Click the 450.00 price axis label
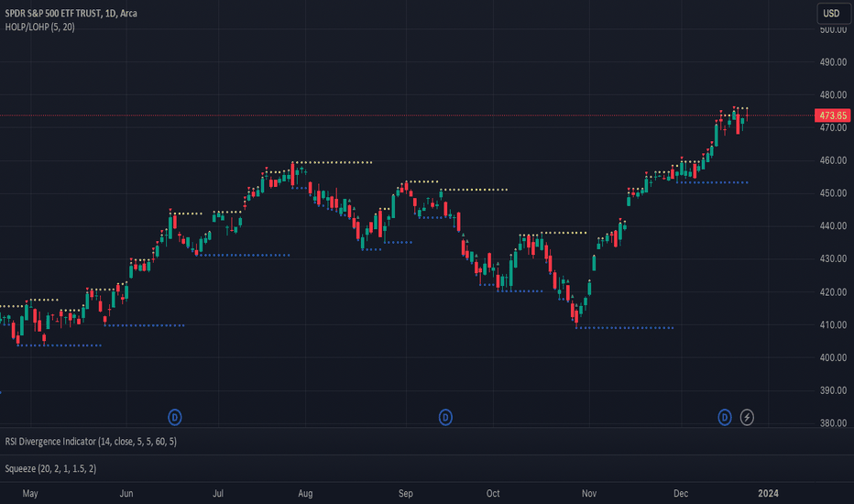This screenshot has height=504, width=854. tap(833, 193)
